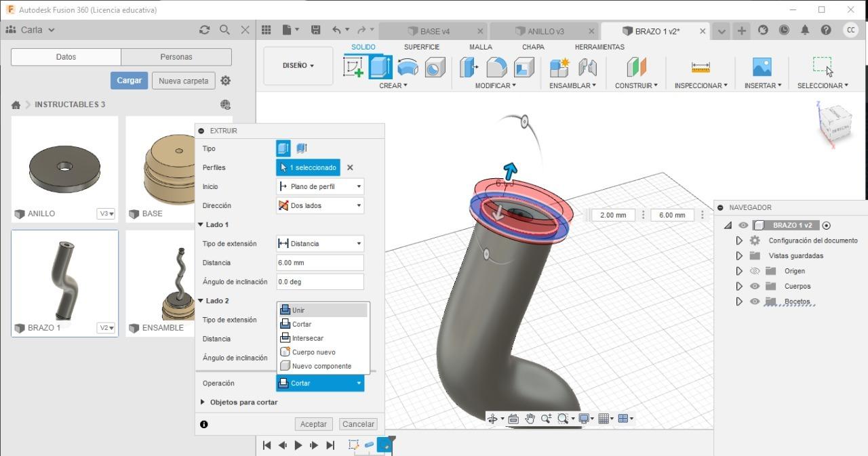
Task: Undo the last action
Action: click(337, 30)
